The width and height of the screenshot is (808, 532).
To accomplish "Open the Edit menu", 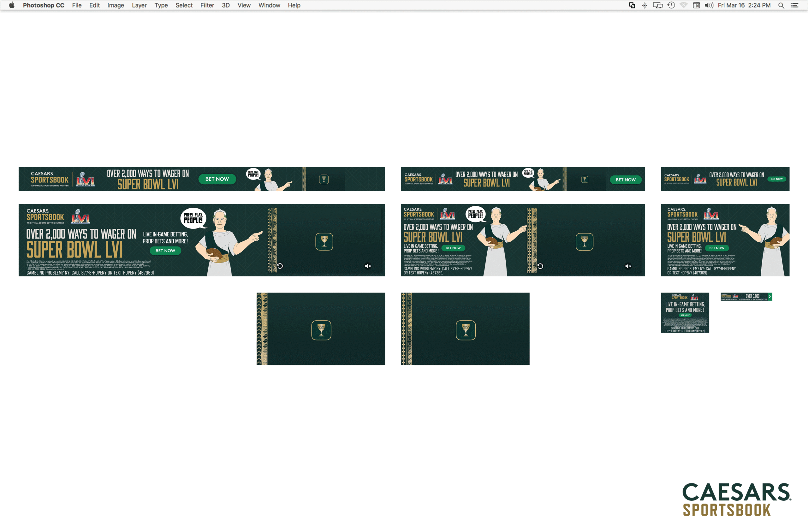I will tap(94, 5).
